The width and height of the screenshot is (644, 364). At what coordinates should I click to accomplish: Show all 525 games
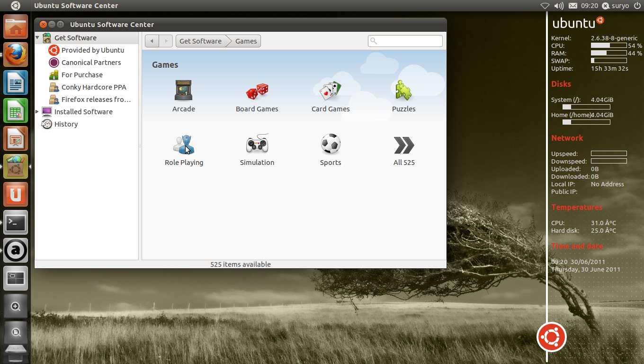[404, 150]
